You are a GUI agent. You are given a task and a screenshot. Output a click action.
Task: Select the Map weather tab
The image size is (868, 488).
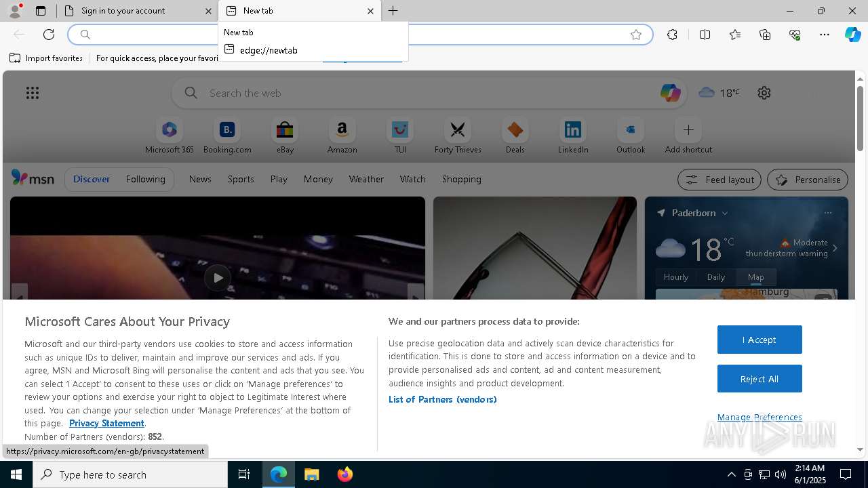756,277
